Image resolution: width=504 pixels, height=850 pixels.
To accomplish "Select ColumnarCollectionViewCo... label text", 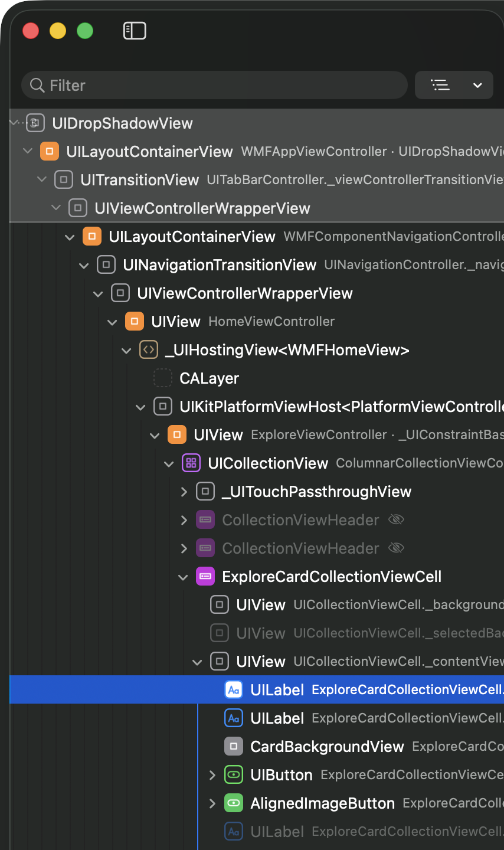I will [420, 463].
